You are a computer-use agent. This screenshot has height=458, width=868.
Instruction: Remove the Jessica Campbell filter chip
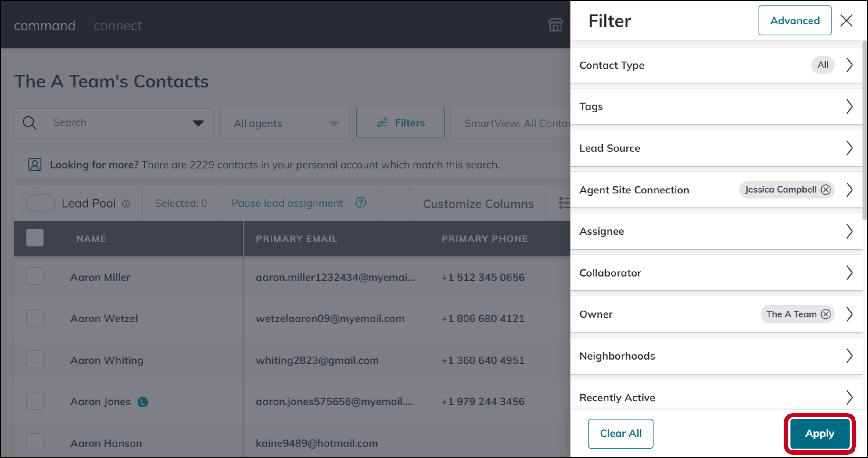[826, 190]
